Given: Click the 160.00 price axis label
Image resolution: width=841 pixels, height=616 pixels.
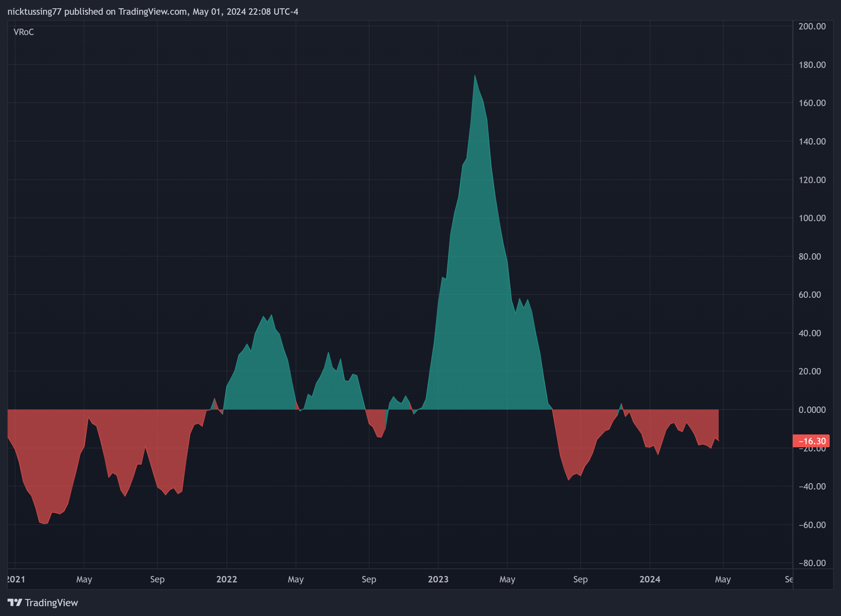Looking at the screenshot, I should [x=812, y=103].
